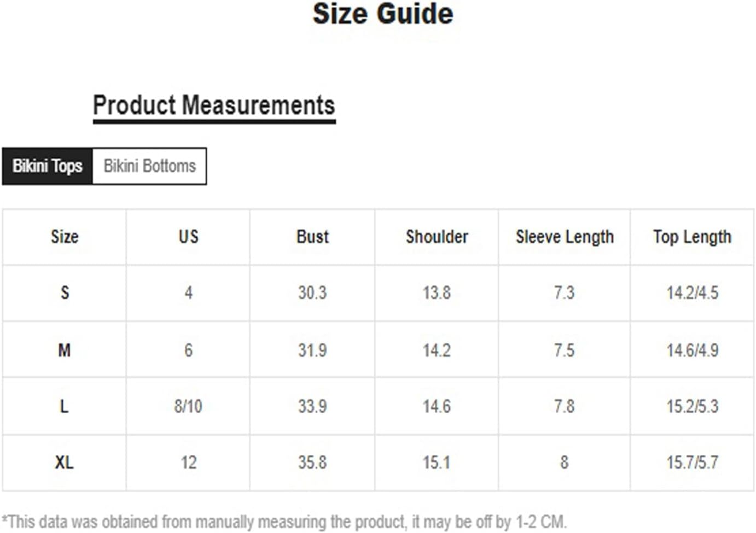Viewport: 756px width, 533px height.
Task: Click the Bust column header
Action: point(312,237)
